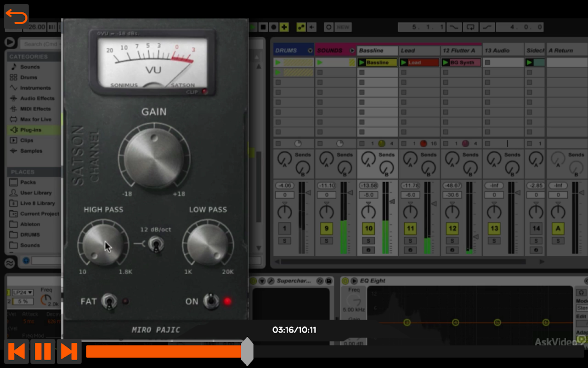Click the video progress bar thumb

pyautogui.click(x=247, y=351)
